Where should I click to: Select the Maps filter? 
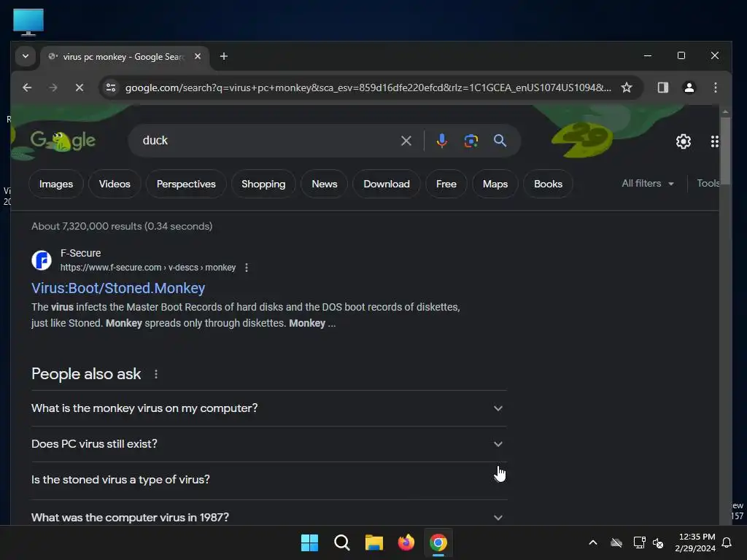click(x=495, y=184)
